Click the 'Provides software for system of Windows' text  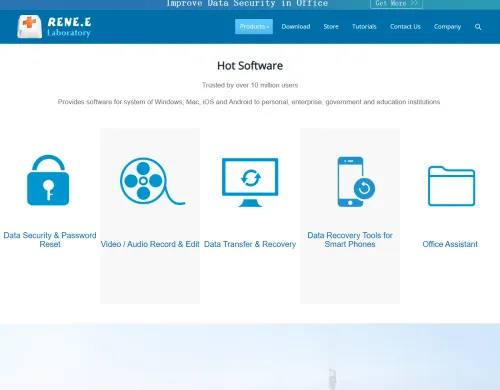249,102
